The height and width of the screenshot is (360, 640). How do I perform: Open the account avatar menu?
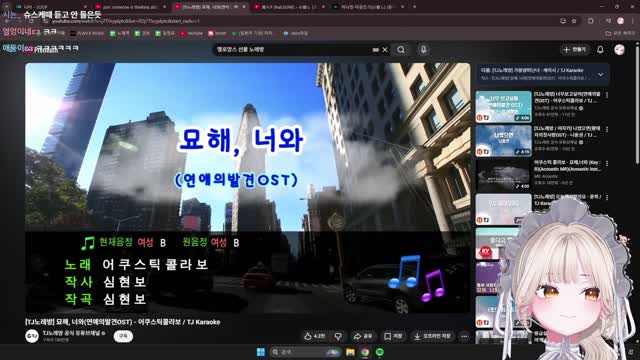(619, 50)
